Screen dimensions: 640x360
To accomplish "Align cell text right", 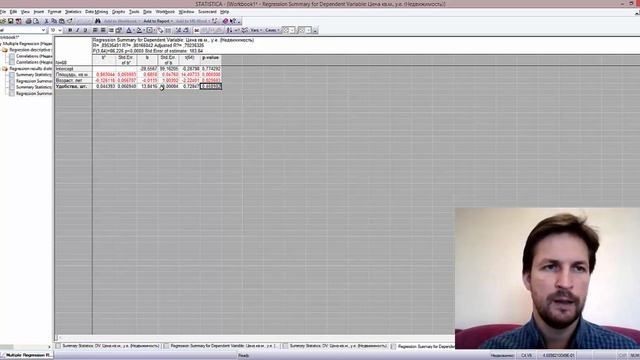I will [111, 30].
